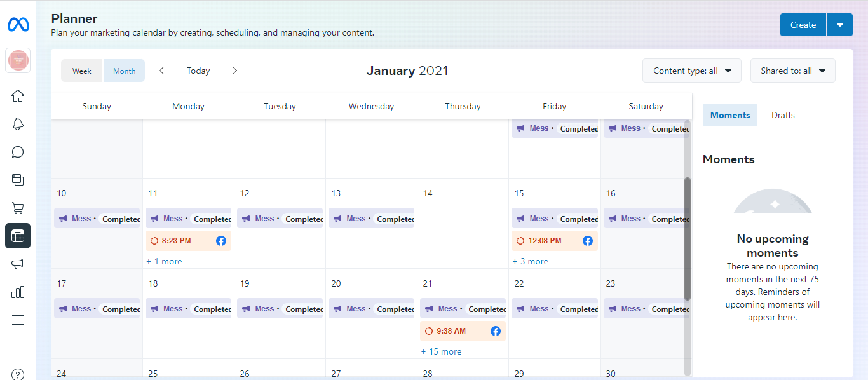
Task: Open the Home icon in sidebar
Action: coord(18,96)
